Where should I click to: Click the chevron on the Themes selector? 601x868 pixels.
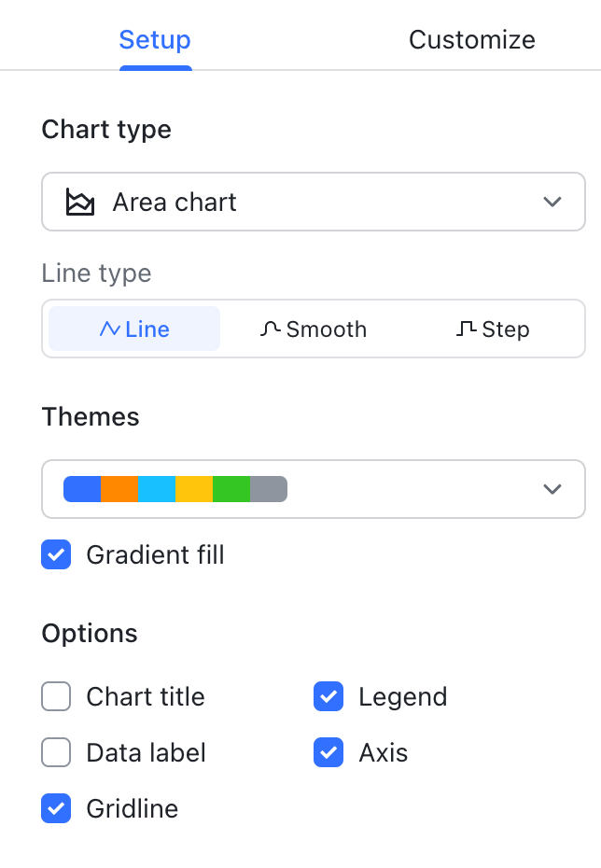(552, 489)
